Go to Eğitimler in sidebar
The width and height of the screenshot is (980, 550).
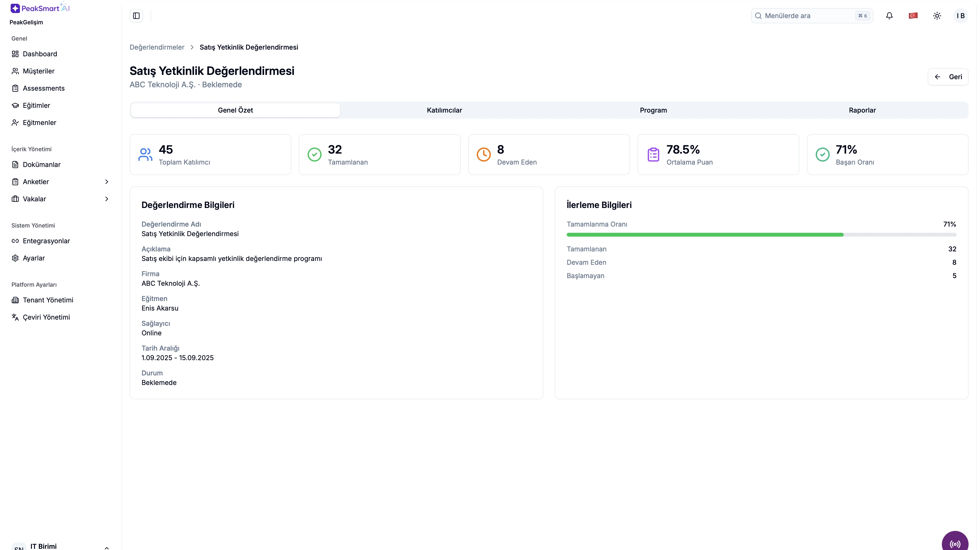(x=36, y=105)
